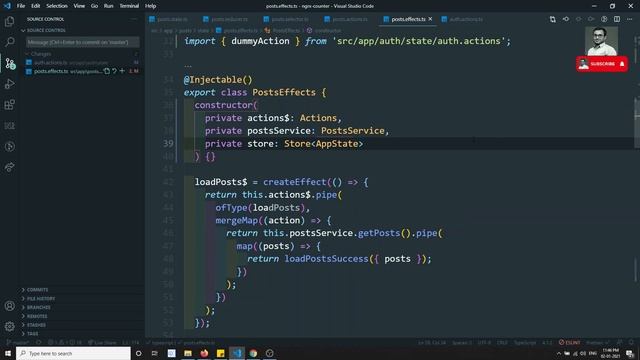640x360 pixels.
Task: Open the Run menu
Action: click(x=108, y=6)
